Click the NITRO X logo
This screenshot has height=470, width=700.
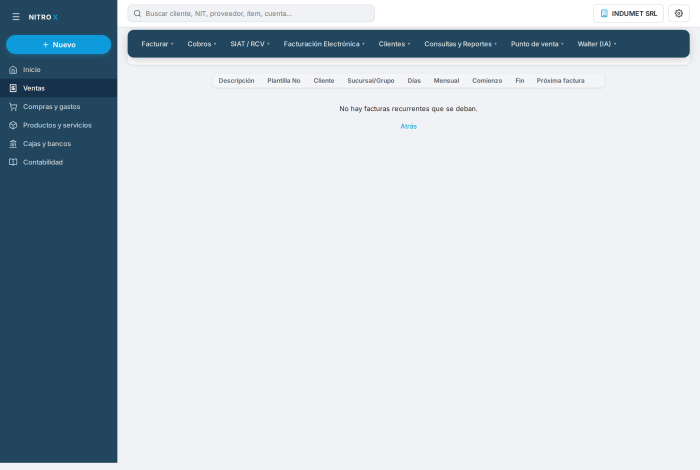point(43,17)
